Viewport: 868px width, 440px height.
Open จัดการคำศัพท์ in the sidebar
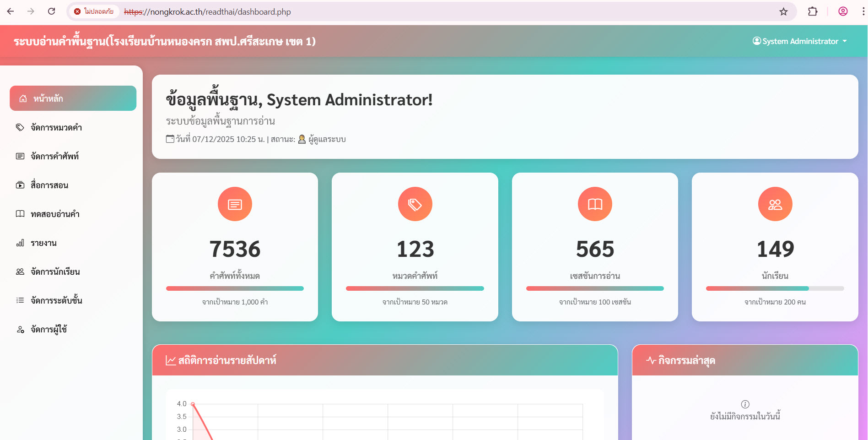pyautogui.click(x=73, y=156)
